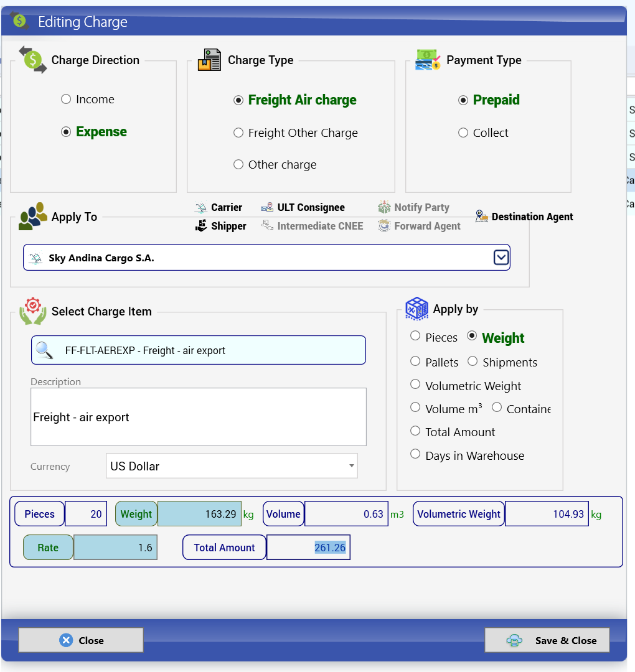Select the Destination Agent icon
635x672 pixels.
click(481, 216)
